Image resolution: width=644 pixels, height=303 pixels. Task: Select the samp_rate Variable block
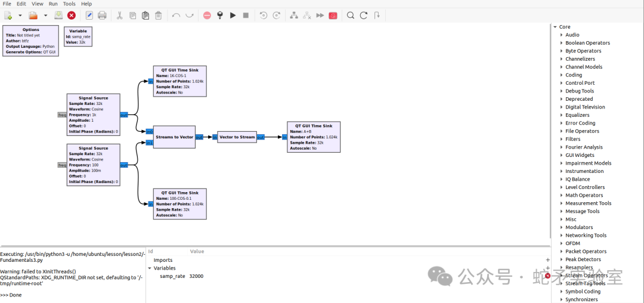tap(78, 36)
